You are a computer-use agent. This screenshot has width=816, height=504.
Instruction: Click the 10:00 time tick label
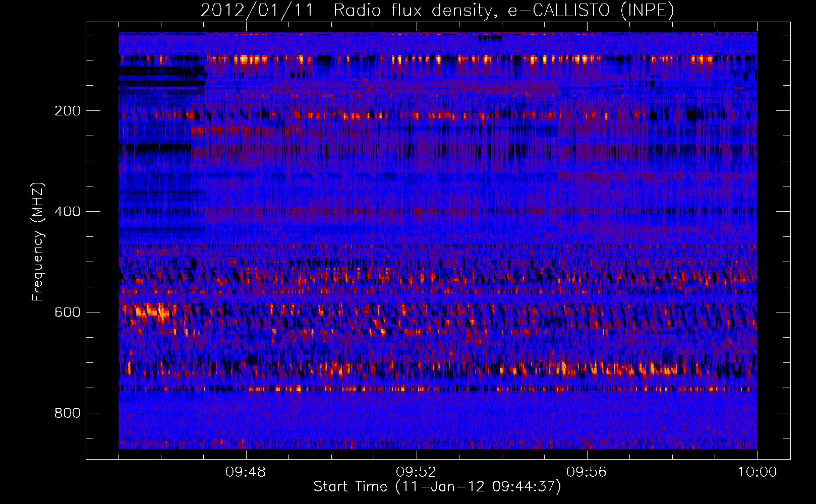(757, 472)
